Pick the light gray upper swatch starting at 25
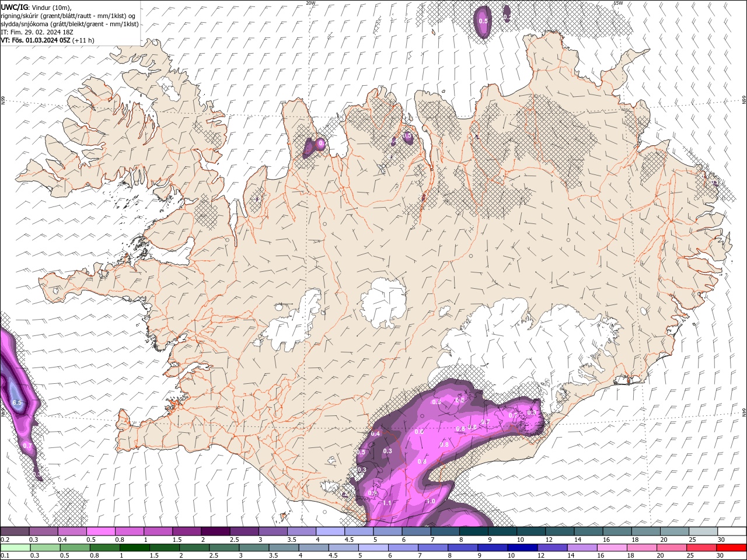The image size is (747, 560). click(x=702, y=531)
